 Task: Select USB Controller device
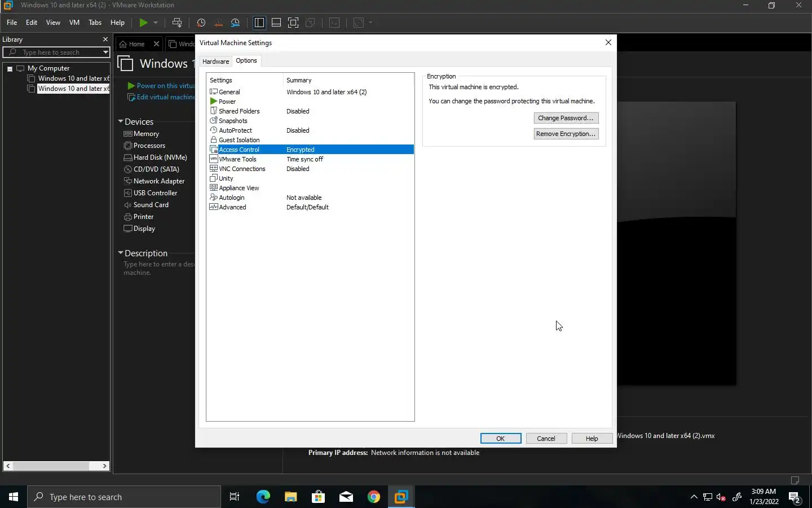click(155, 193)
